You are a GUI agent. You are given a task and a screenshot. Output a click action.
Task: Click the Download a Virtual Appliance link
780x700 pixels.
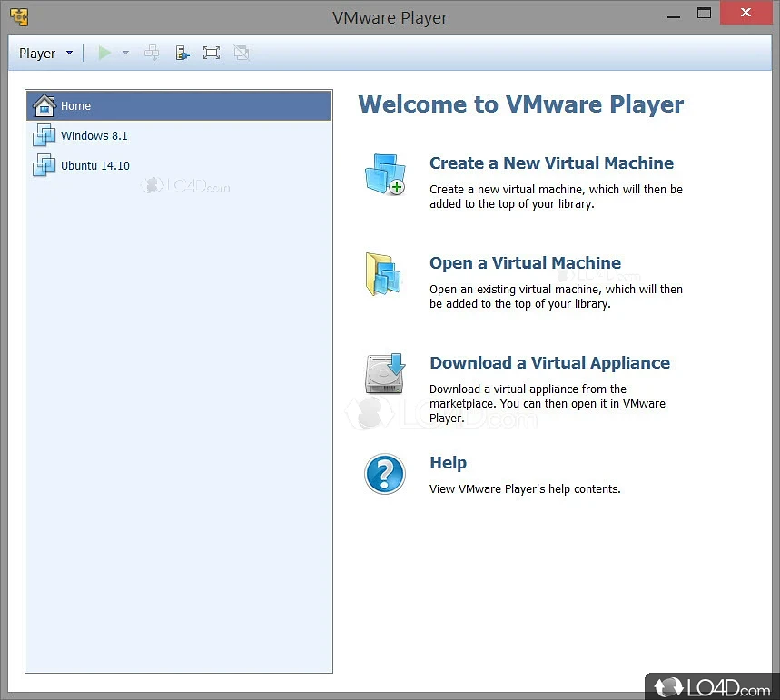coord(549,363)
